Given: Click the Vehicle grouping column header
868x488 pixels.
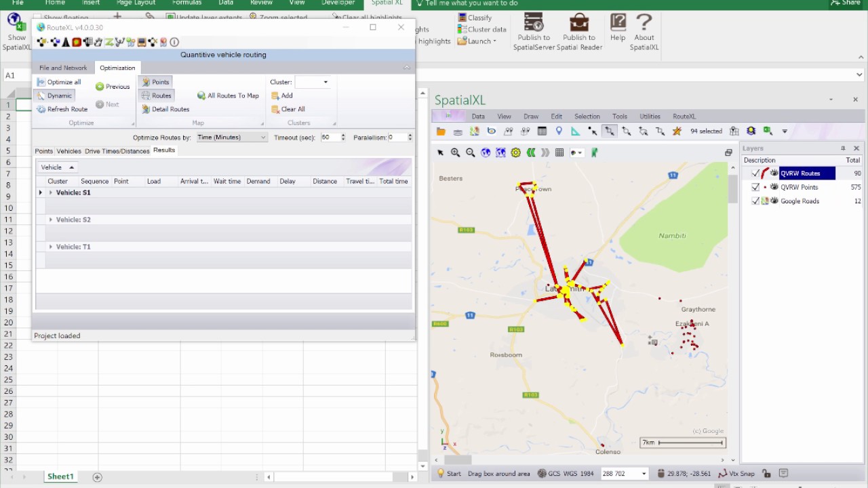Looking at the screenshot, I should (x=58, y=167).
